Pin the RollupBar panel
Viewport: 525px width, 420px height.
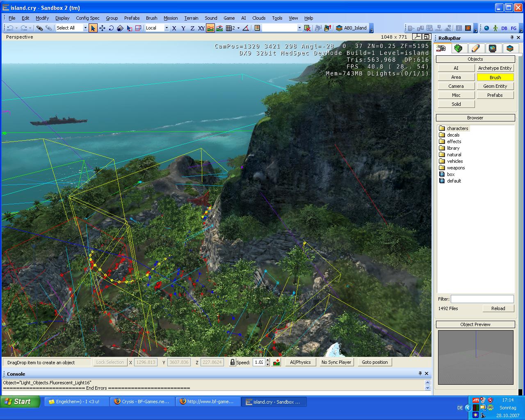[512, 38]
